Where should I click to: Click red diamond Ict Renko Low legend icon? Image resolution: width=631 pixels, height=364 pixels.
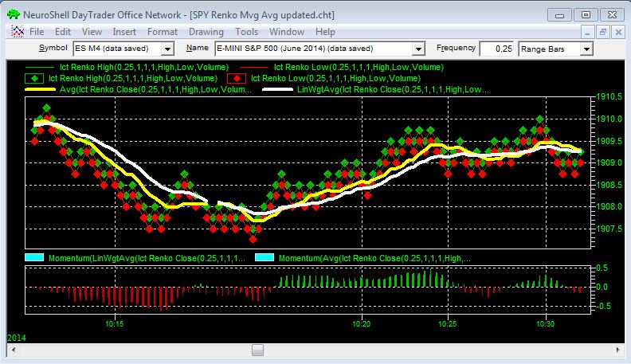coord(237,78)
